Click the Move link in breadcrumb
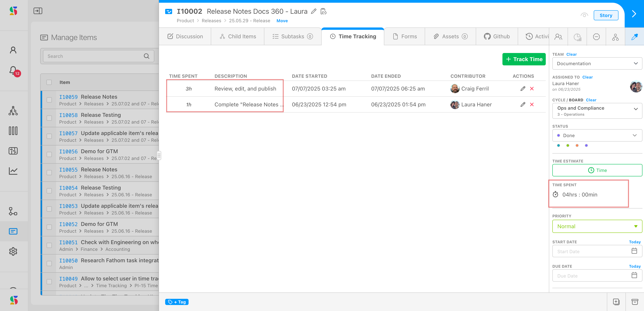This screenshot has width=644, height=311. point(282,21)
